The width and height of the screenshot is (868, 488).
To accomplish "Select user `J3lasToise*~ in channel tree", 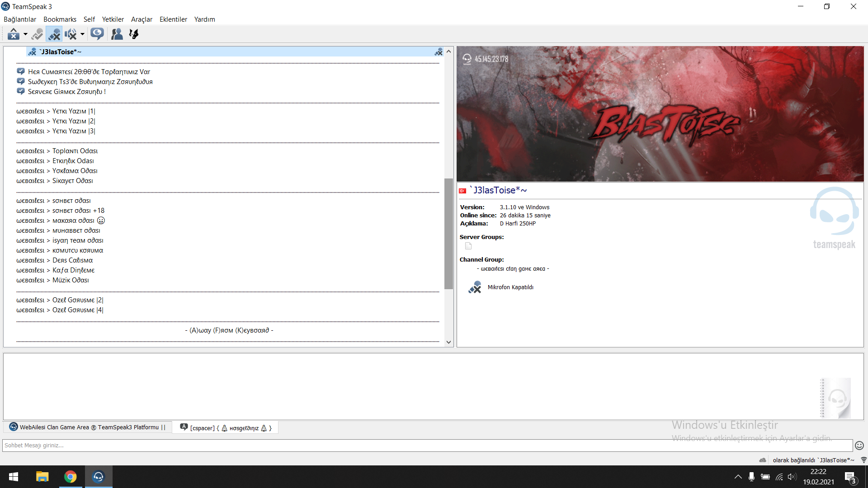I will (235, 52).
